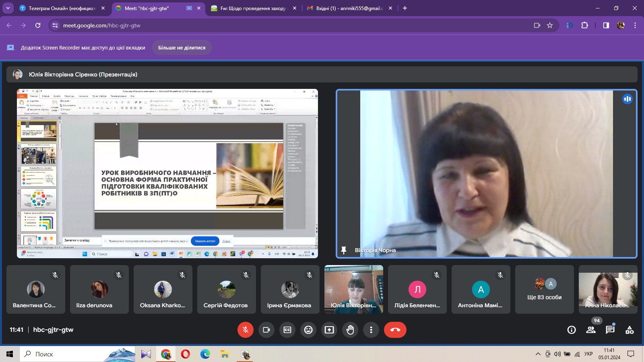This screenshot has height=362, width=644.
Task: Open Chrome three-dot menu
Action: (x=635, y=25)
